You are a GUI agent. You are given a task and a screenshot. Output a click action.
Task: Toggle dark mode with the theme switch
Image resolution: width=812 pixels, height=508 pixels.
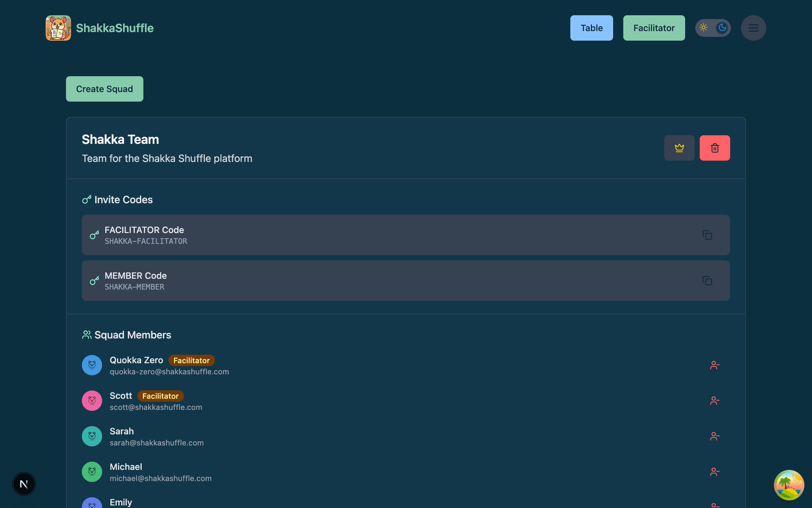pos(713,28)
